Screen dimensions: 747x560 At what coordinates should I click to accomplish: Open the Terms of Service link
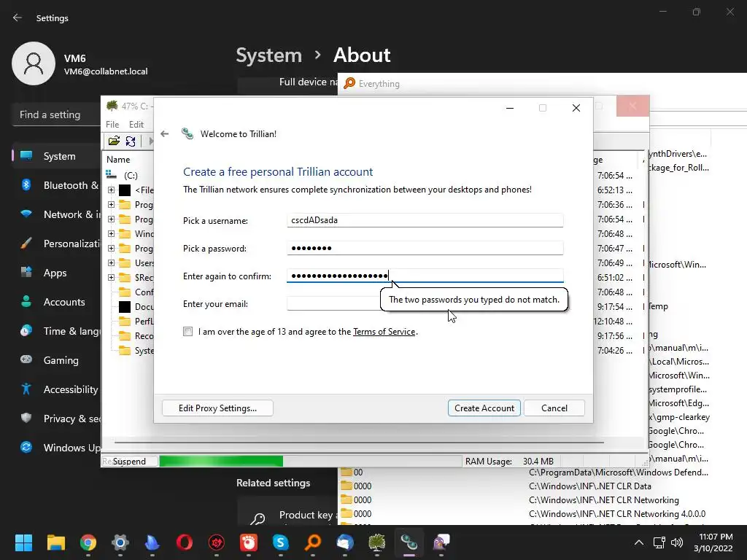click(384, 332)
